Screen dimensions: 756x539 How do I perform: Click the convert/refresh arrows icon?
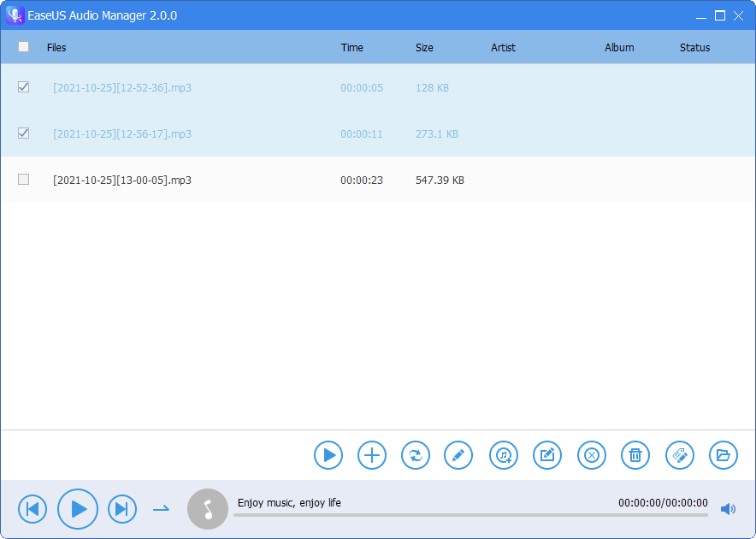(416, 455)
